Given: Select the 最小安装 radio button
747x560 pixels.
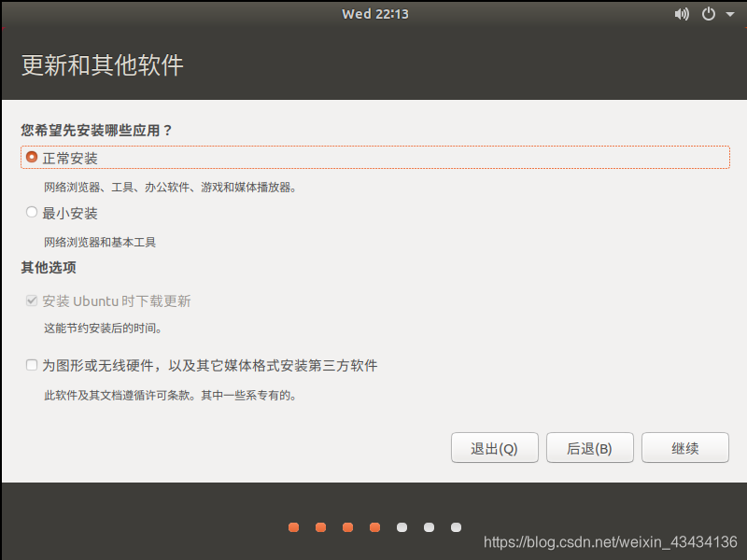Looking at the screenshot, I should click(32, 212).
